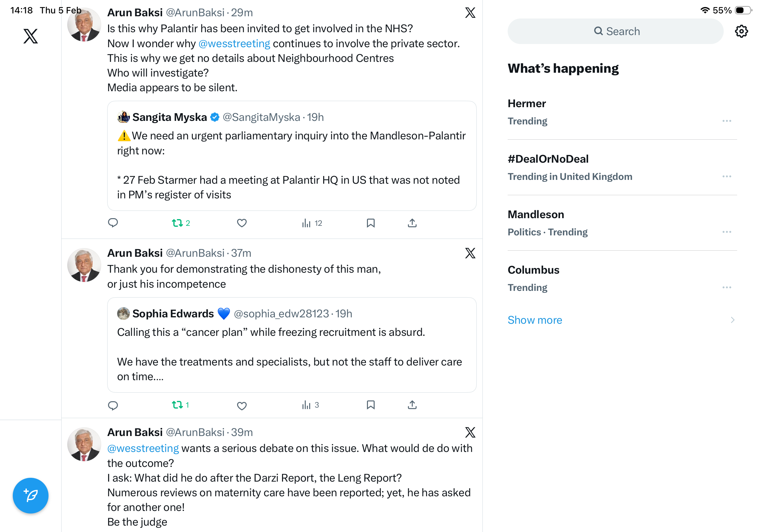
Task: Expand options for Mandleson trend
Action: pyautogui.click(x=727, y=232)
